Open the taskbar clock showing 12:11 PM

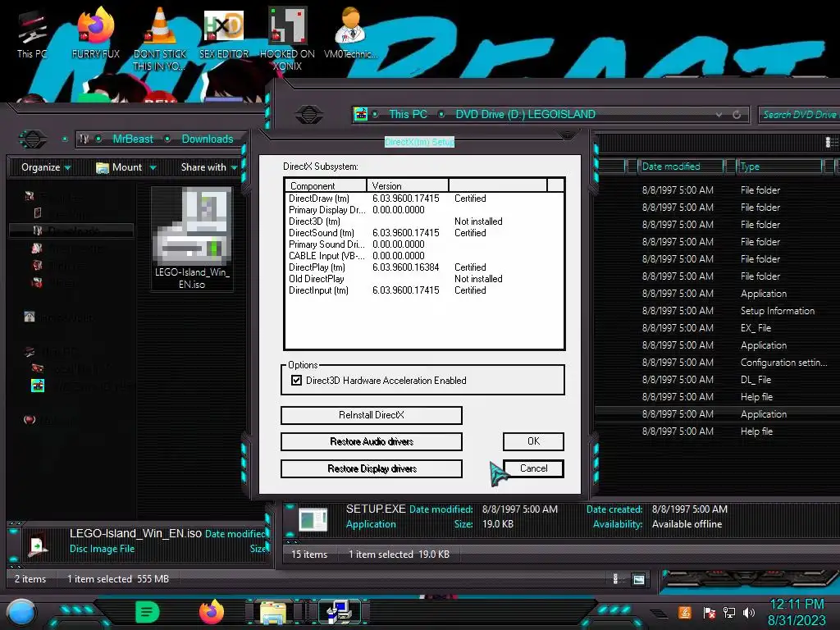(797, 612)
